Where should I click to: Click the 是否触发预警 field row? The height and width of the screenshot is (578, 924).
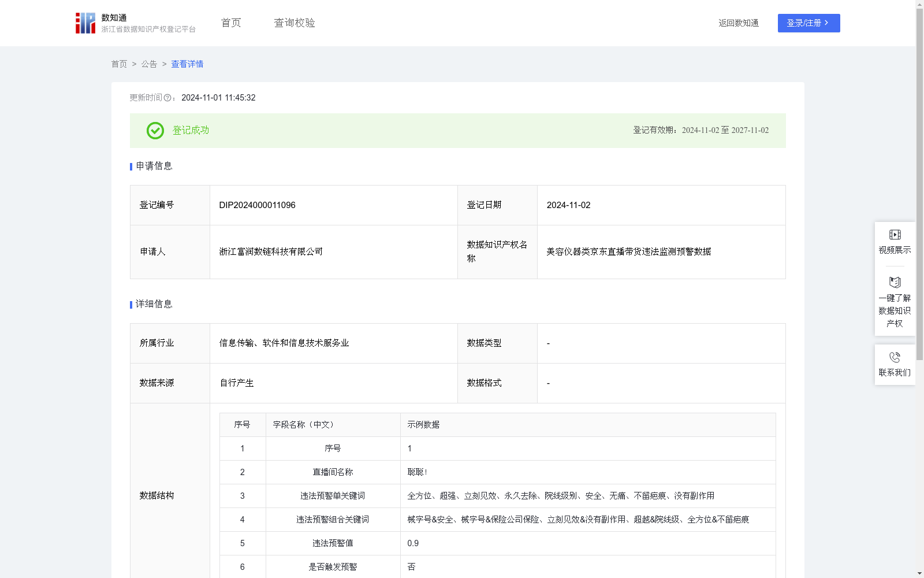pos(498,567)
